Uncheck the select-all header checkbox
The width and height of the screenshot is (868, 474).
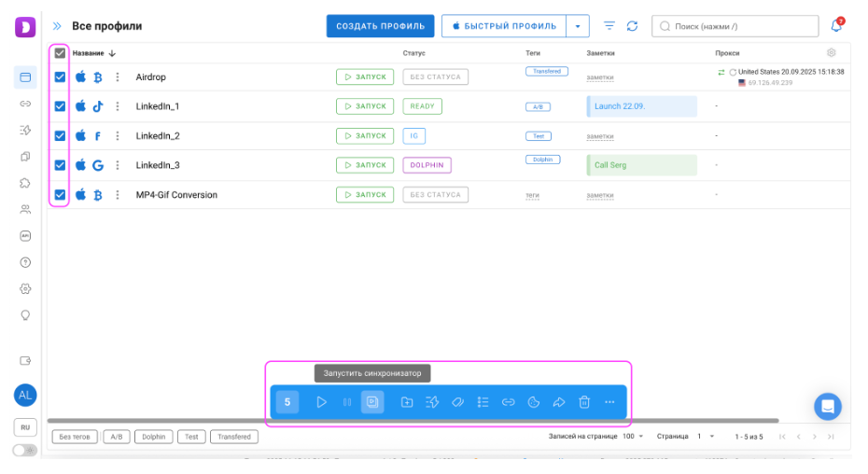click(60, 53)
